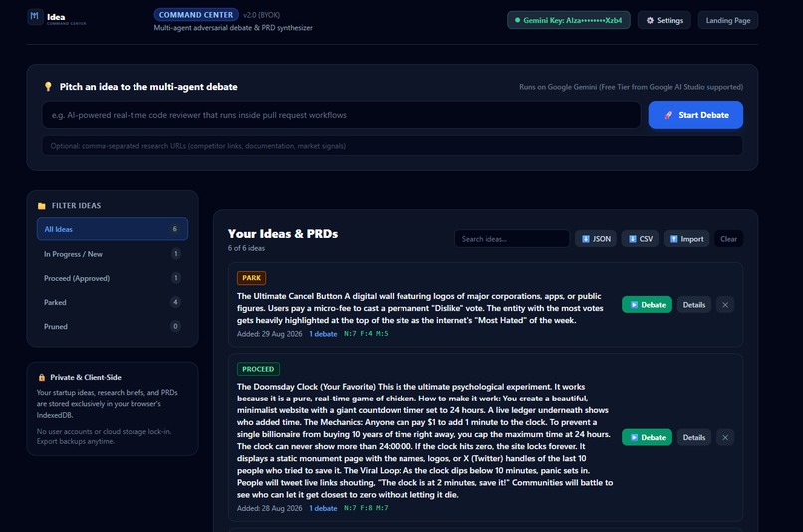Click the Idea logo icon

tap(34, 16)
